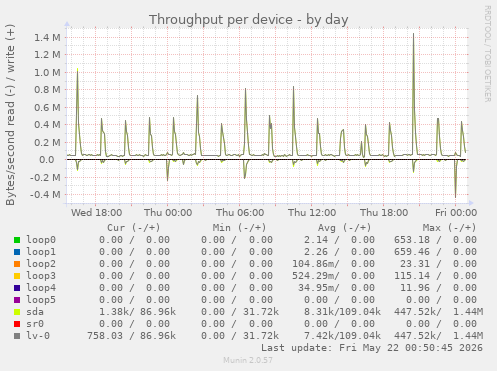Image resolution: width=497 pixels, height=371 pixels.
Task: Click the Thu 06:00 time axis label
Action: (240, 213)
